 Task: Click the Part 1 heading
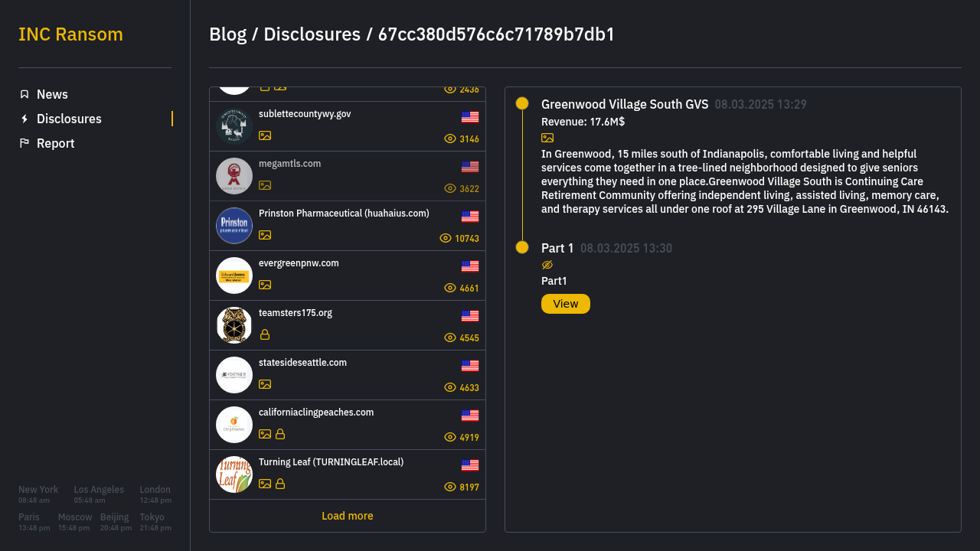pos(557,248)
